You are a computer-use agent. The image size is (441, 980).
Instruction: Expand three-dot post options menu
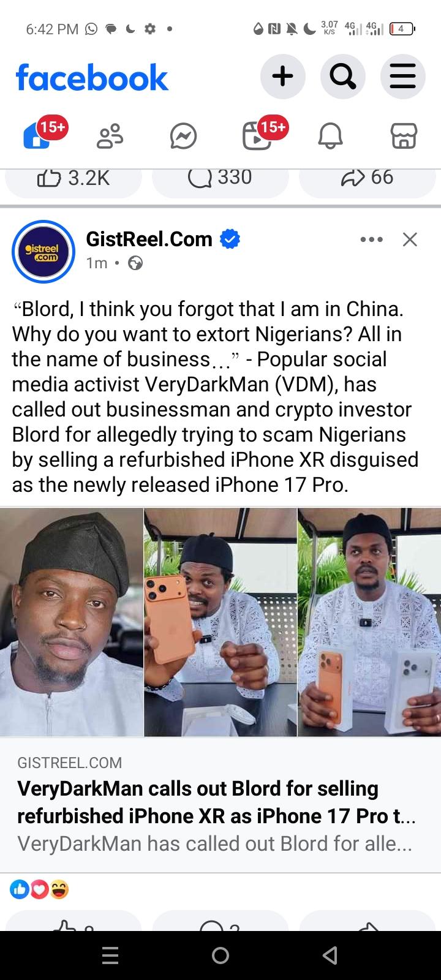pos(372,239)
